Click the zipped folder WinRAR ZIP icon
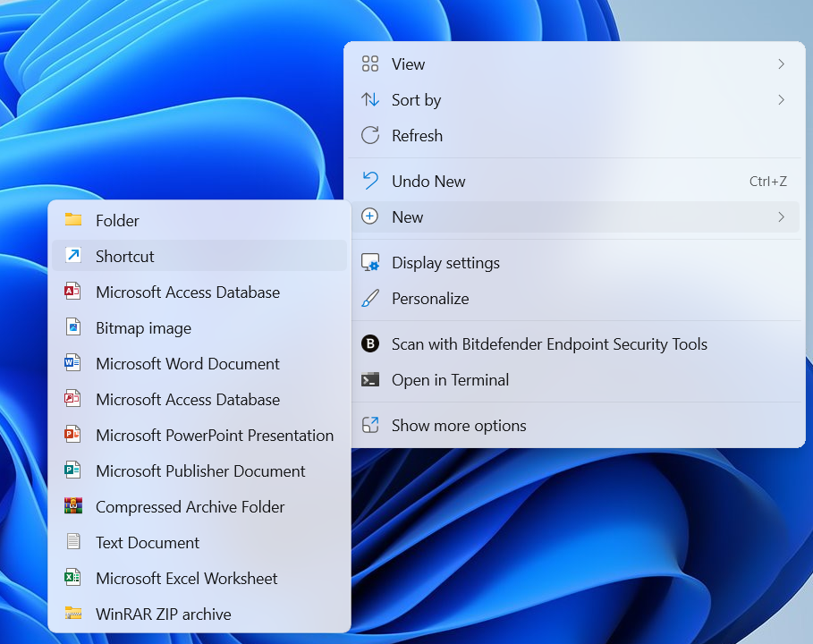 (x=73, y=613)
